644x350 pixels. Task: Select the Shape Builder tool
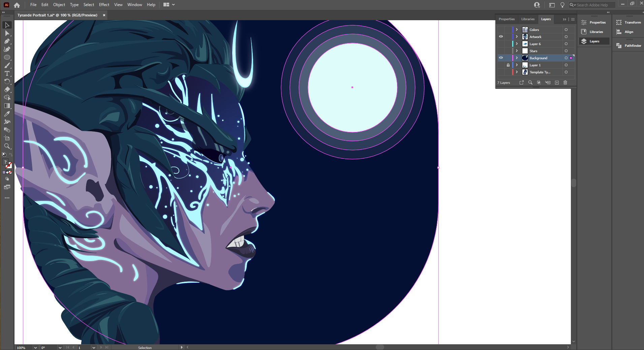point(7,98)
